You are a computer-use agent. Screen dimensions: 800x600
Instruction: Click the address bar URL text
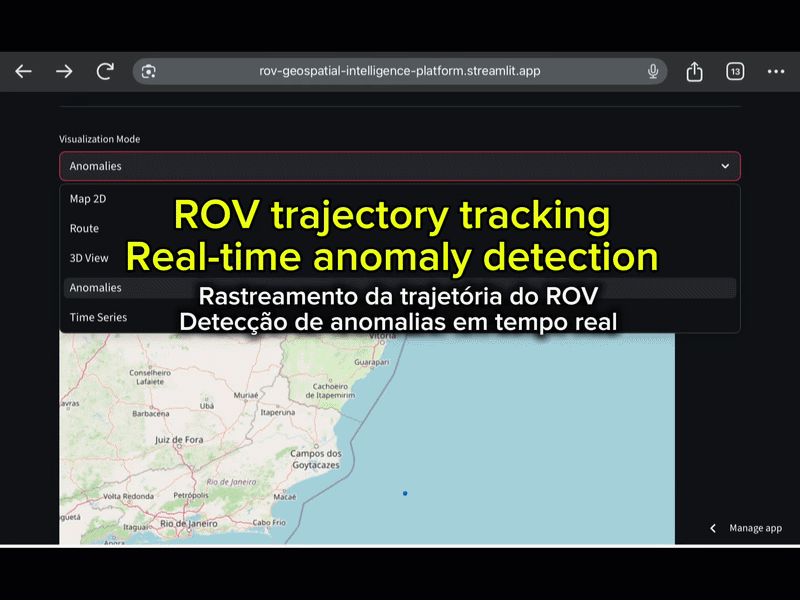[x=400, y=71]
